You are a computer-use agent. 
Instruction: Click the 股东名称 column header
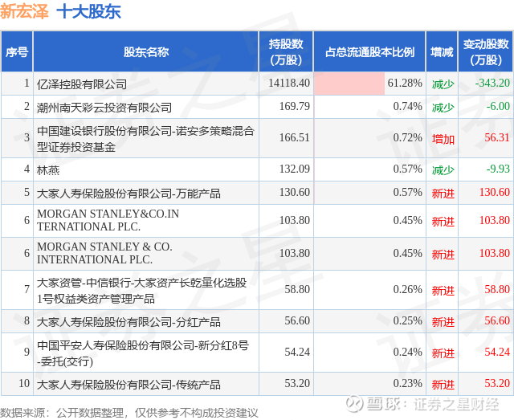(x=146, y=52)
